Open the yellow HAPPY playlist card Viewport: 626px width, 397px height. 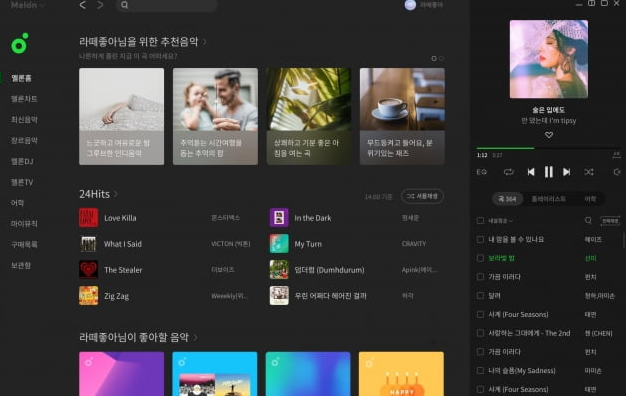tap(401, 374)
